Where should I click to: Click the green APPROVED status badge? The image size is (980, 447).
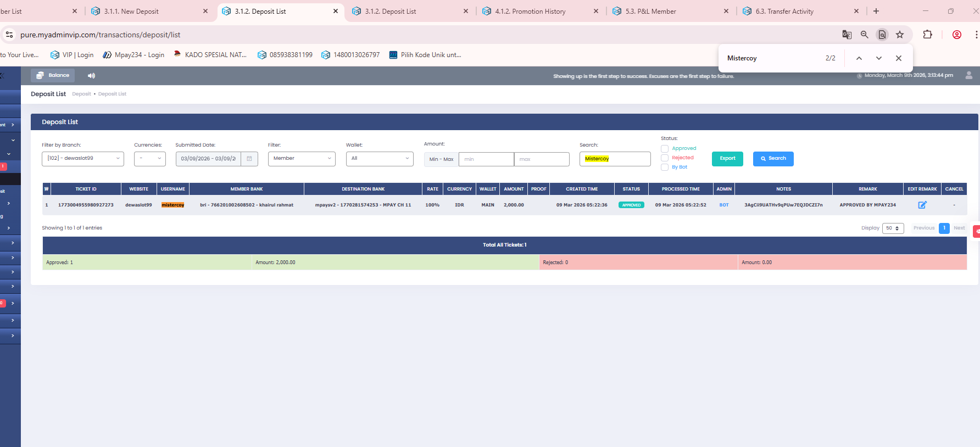point(631,205)
